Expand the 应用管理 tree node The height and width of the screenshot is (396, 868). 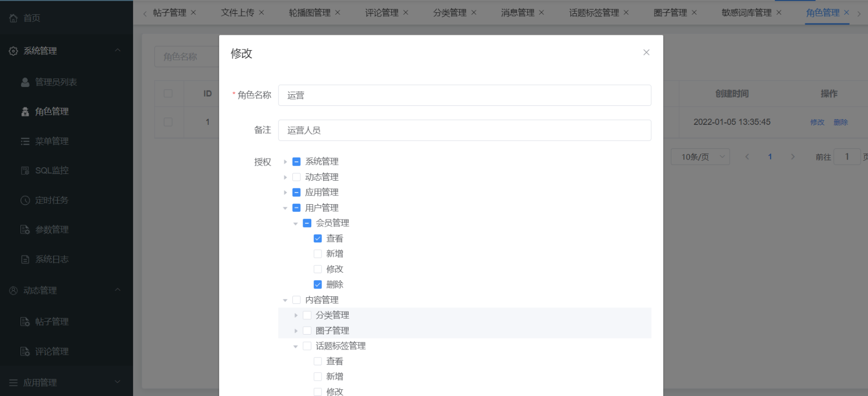285,192
